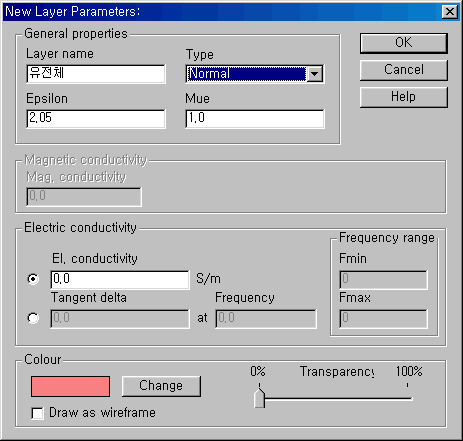The height and width of the screenshot is (441, 463).
Task: Select the El. conductivity radio button
Action: (33, 279)
